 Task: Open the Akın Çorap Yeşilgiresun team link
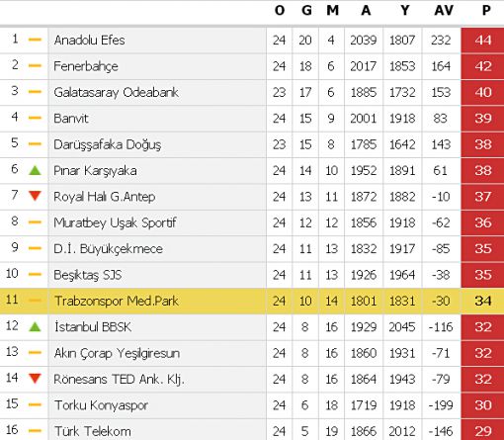[x=117, y=353]
